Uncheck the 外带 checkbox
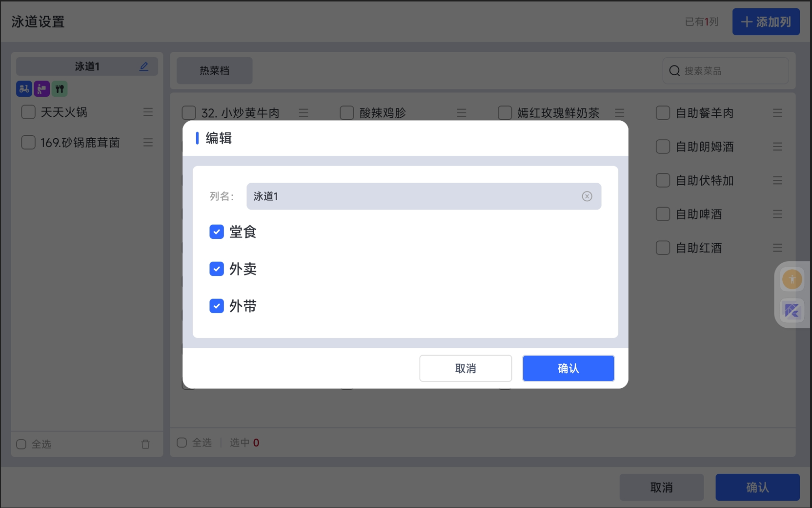Screen dimensions: 812x508 (x=217, y=306)
